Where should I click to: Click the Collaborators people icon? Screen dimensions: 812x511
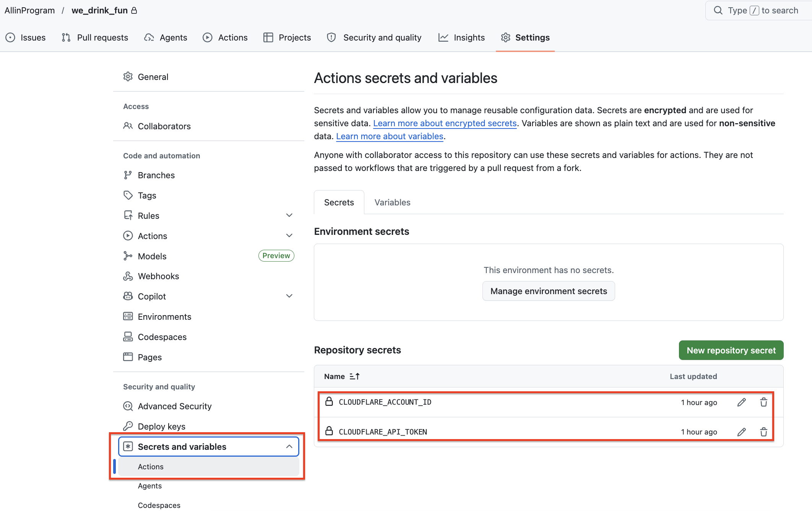tap(128, 126)
